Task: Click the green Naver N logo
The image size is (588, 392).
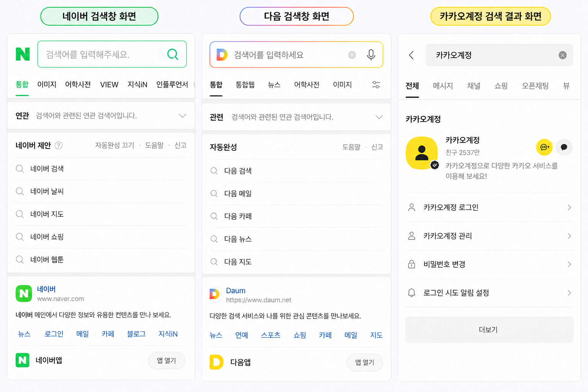Action: click(23, 54)
